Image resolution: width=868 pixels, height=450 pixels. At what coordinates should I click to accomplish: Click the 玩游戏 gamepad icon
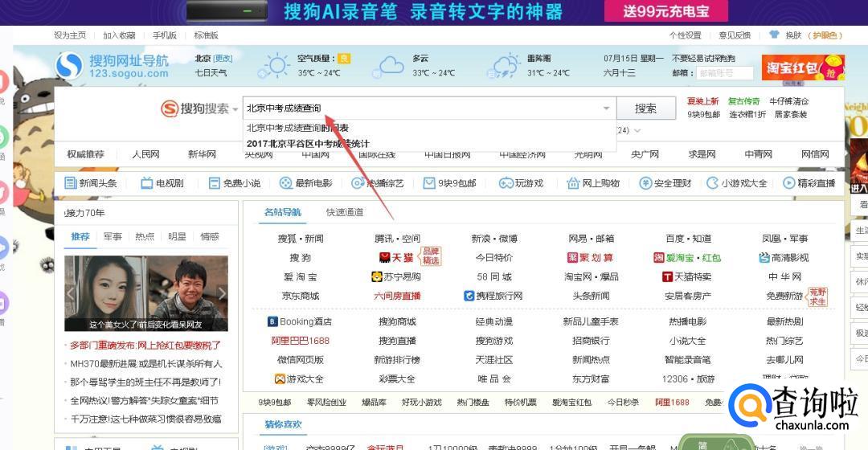(506, 183)
